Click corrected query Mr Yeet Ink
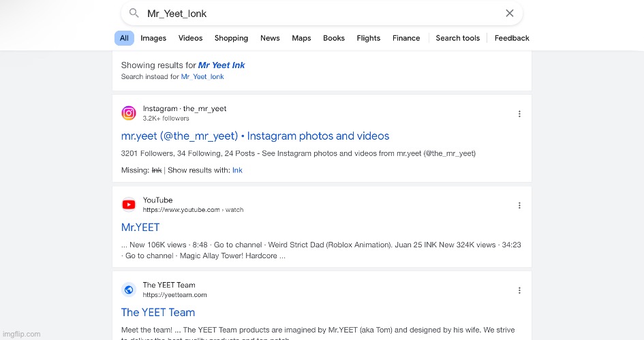644x340 pixels. 221,65
